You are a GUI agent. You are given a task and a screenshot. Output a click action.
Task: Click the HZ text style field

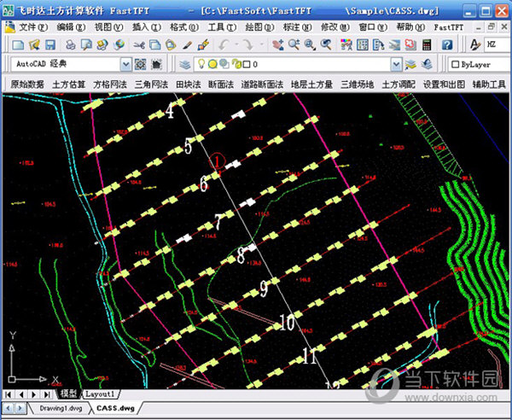coord(497,44)
